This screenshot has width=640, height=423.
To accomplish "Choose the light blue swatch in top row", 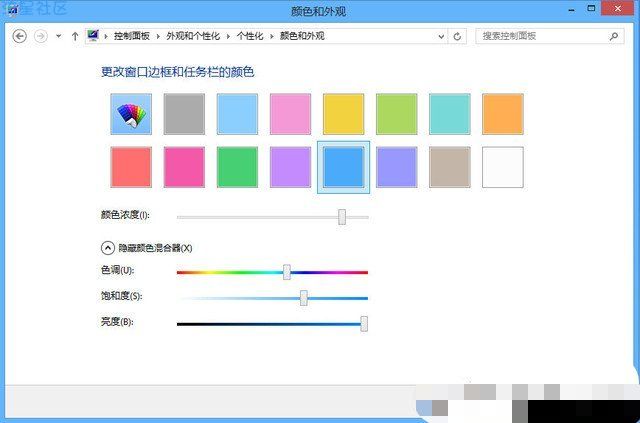I will tap(237, 114).
